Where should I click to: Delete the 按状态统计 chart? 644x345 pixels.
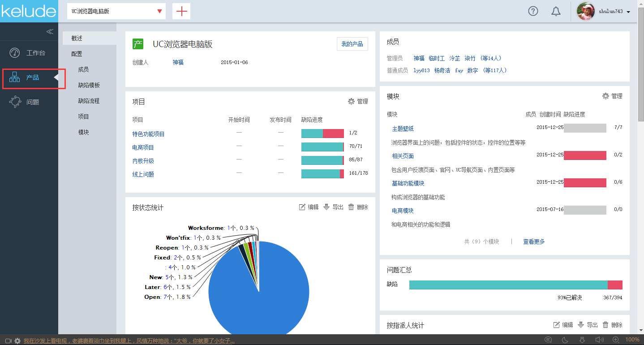tap(358, 207)
